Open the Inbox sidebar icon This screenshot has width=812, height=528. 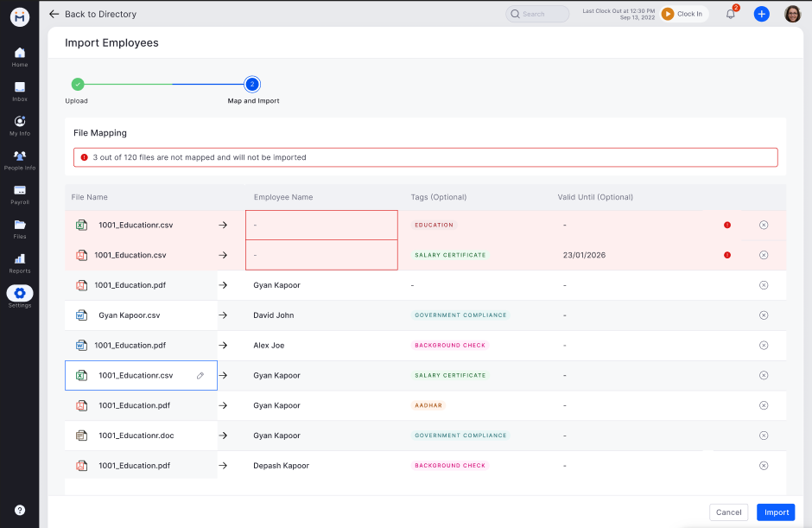point(19,91)
